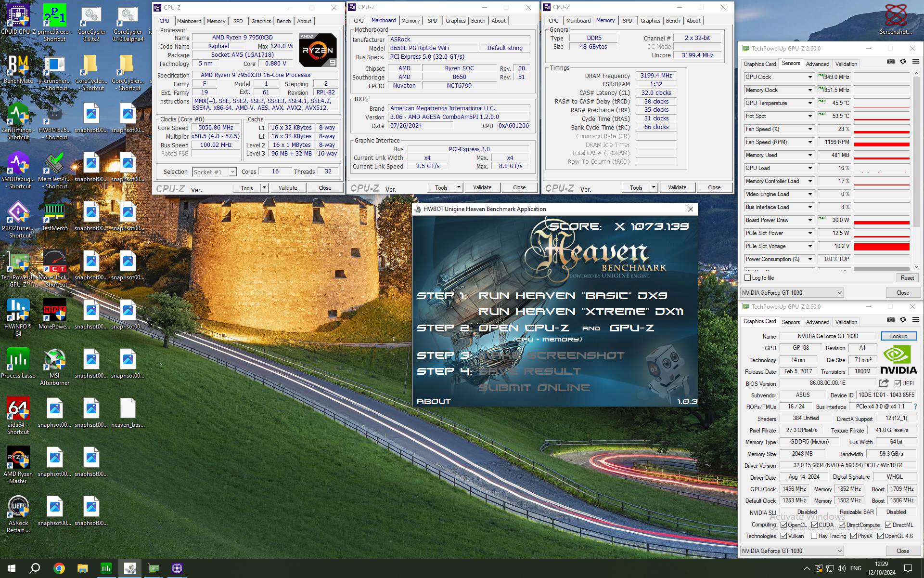The image size is (924, 578).
Task: Switch to Sensors tab in lower GPU-Z window
Action: [791, 322]
